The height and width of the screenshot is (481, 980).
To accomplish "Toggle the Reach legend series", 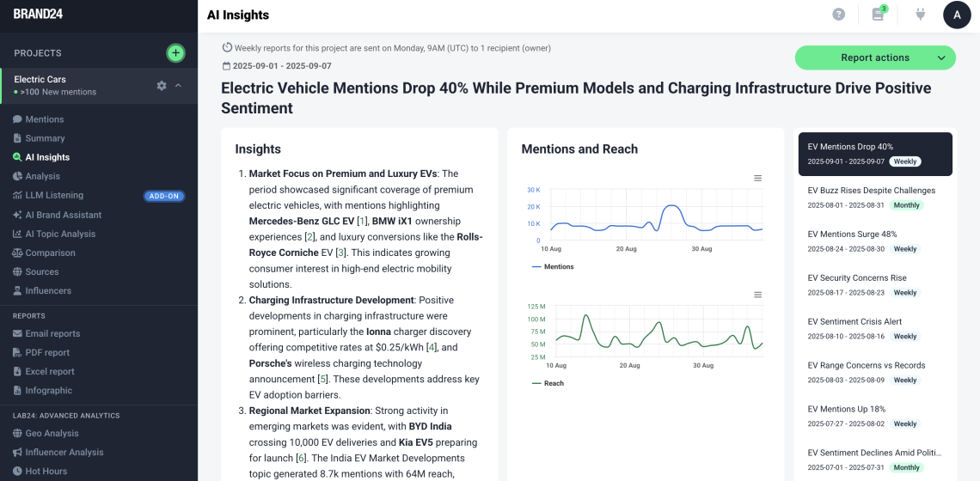I will (x=548, y=383).
